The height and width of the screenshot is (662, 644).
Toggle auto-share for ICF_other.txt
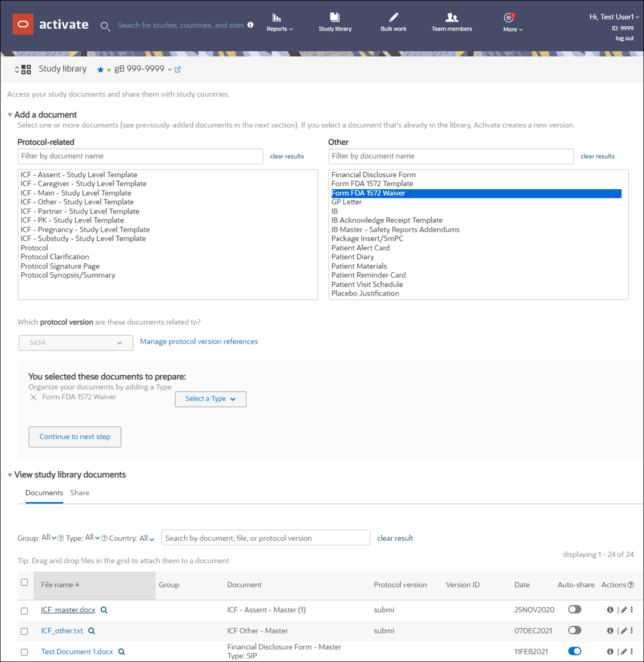point(574,630)
